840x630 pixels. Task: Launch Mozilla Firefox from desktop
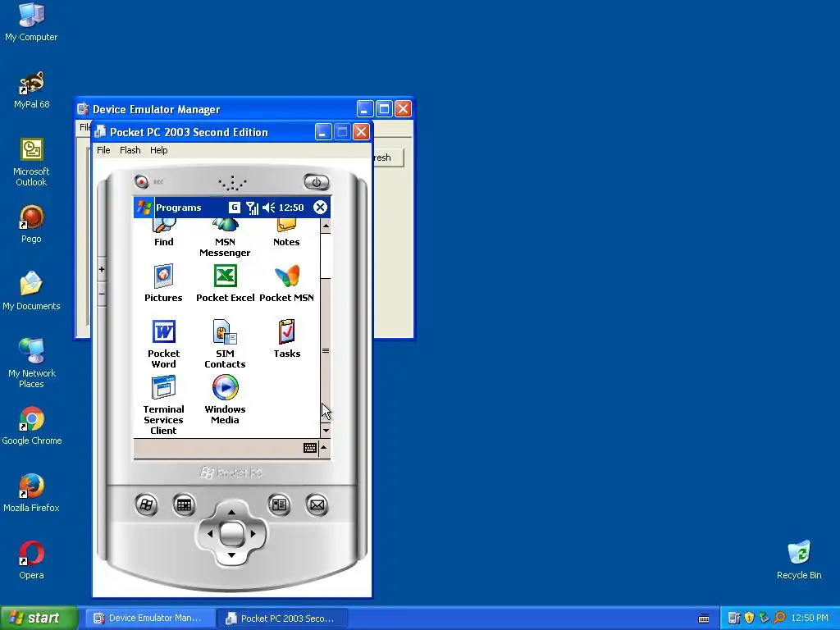pyautogui.click(x=31, y=493)
